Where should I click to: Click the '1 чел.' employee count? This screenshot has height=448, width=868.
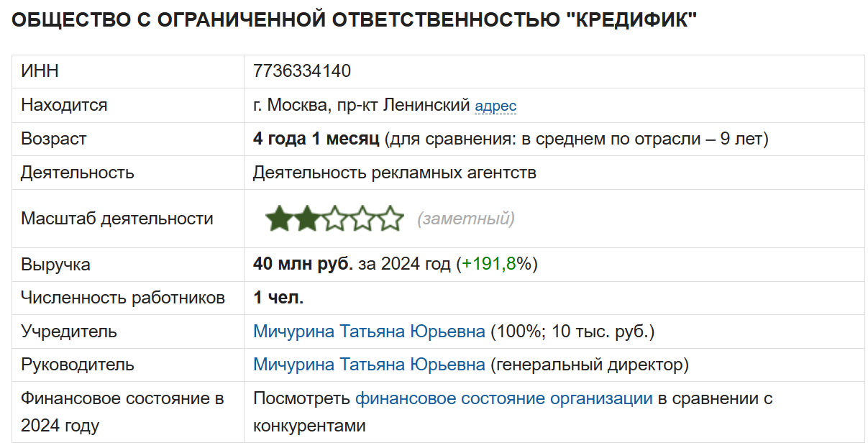click(278, 298)
